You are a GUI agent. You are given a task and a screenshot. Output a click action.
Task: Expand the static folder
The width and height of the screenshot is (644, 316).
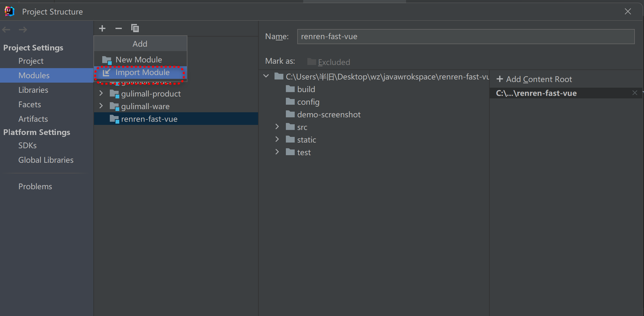click(x=277, y=139)
